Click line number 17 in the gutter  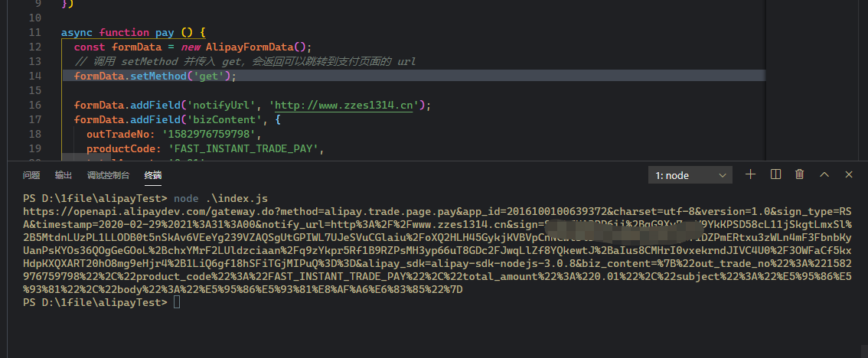pos(34,119)
